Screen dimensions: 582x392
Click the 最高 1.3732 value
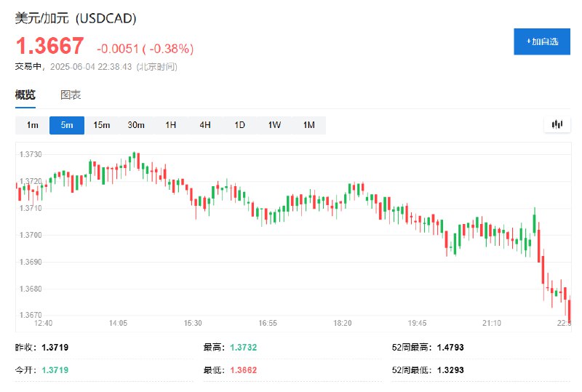point(243,348)
